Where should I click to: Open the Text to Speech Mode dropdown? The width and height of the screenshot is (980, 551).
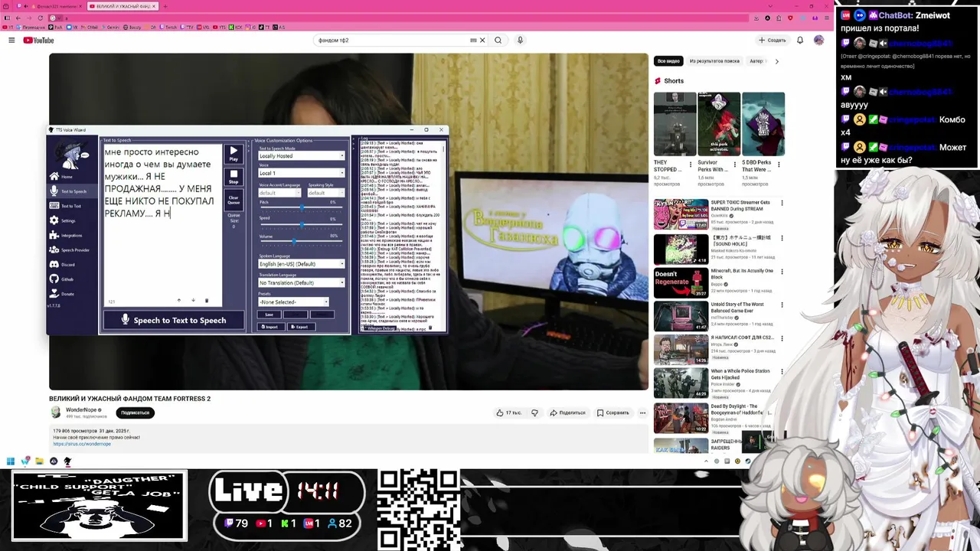click(302, 156)
